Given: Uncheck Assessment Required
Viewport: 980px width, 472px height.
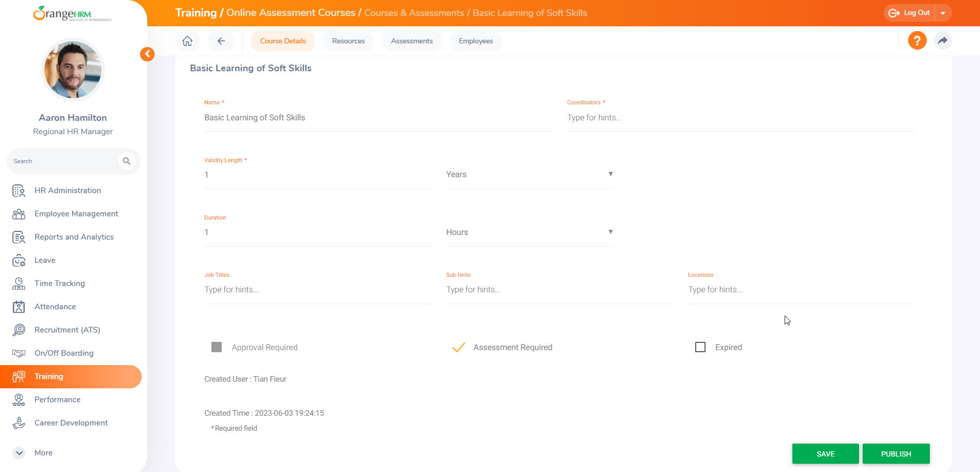Looking at the screenshot, I should tap(458, 347).
